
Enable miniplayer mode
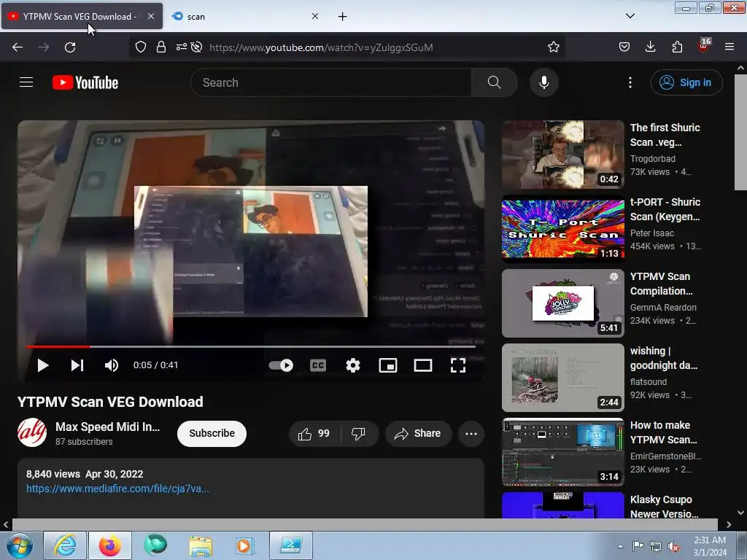(388, 365)
